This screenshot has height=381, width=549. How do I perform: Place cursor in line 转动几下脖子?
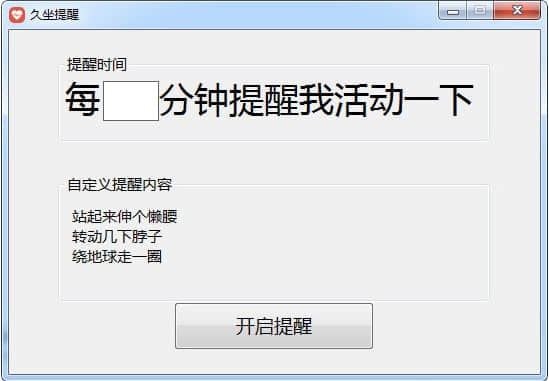coord(117,237)
